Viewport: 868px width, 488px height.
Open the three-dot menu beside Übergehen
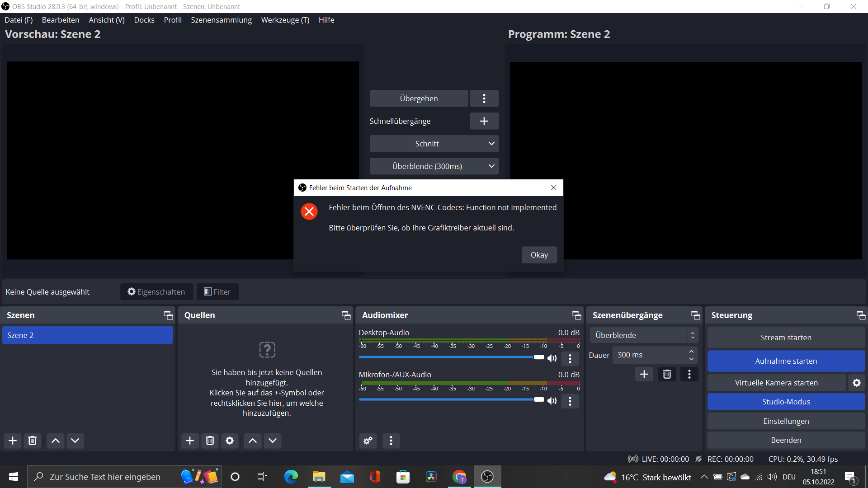click(484, 99)
